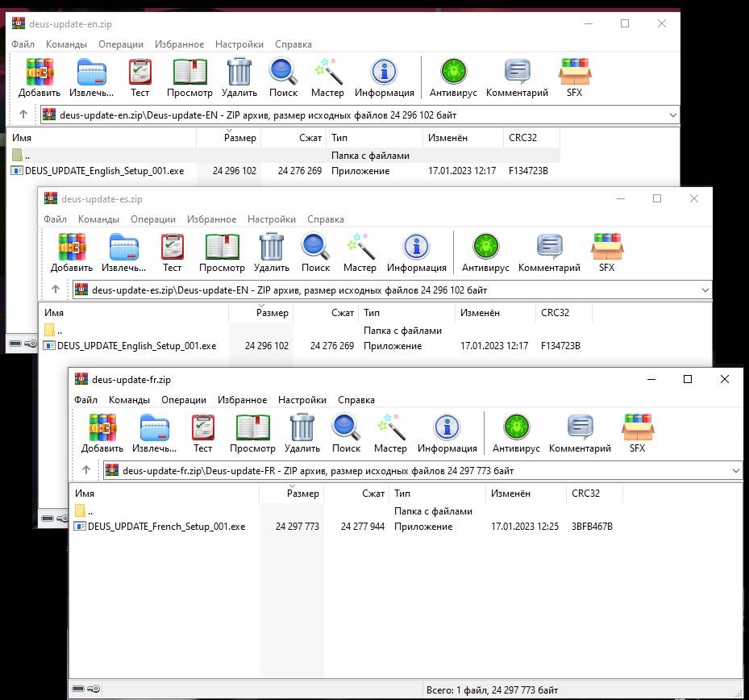Open Настройки menu in deus-update-es.zip window

click(x=272, y=219)
